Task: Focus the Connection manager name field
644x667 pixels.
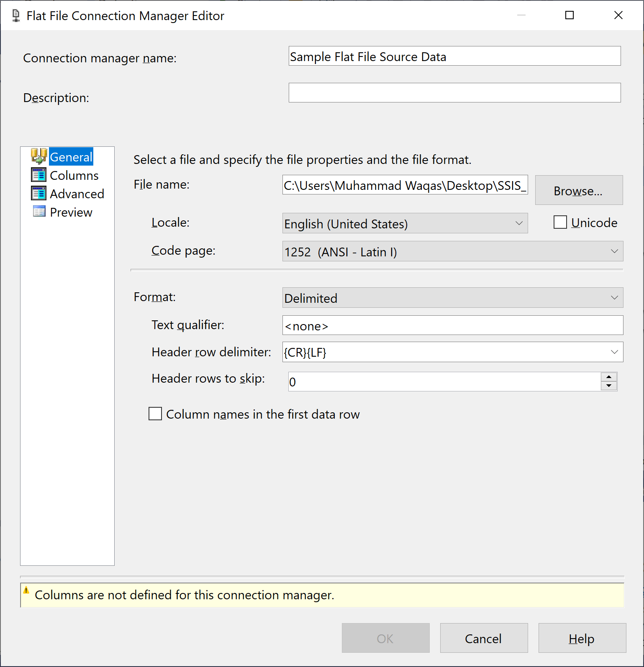Action: (455, 56)
